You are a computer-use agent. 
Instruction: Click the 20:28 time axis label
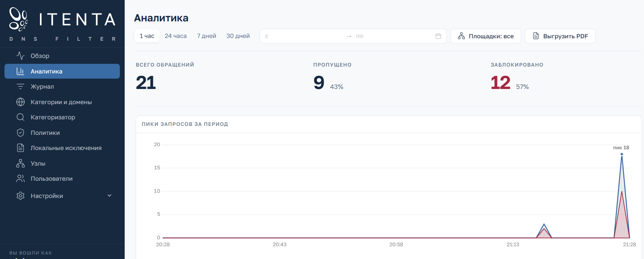click(163, 245)
